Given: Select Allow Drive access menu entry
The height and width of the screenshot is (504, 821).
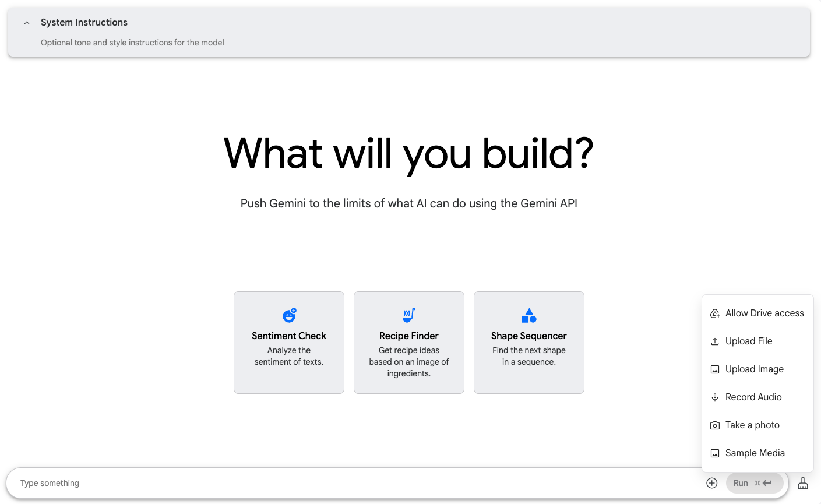Looking at the screenshot, I should pyautogui.click(x=757, y=313).
